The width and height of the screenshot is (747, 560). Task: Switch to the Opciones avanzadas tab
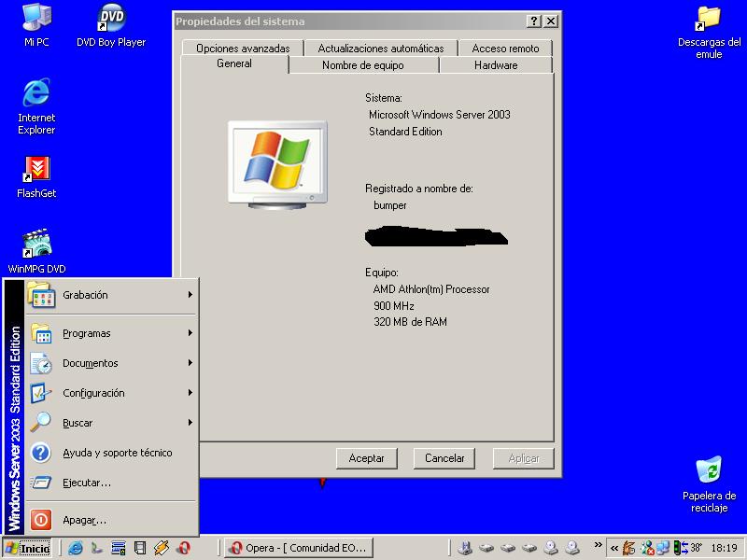243,49
